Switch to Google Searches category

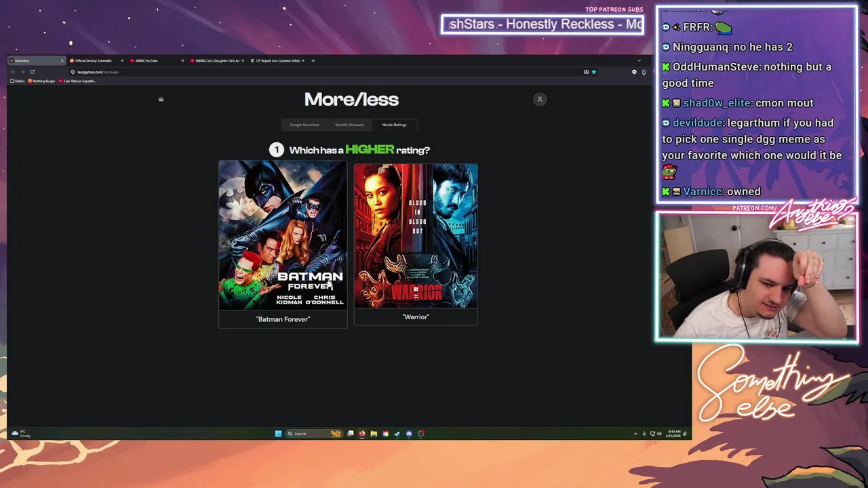(x=304, y=125)
